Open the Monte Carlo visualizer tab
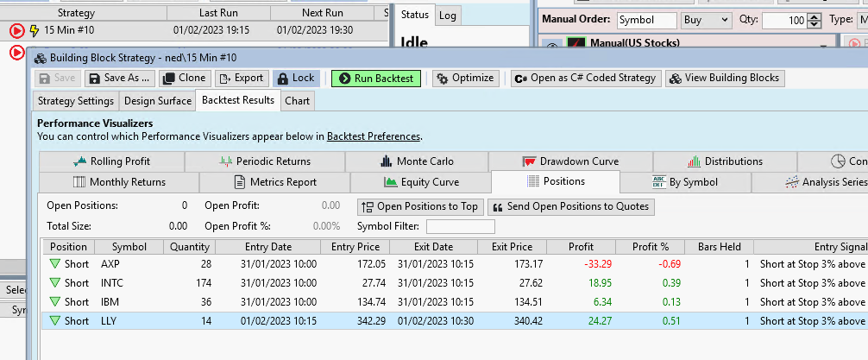This screenshot has width=868, height=360. click(x=417, y=161)
